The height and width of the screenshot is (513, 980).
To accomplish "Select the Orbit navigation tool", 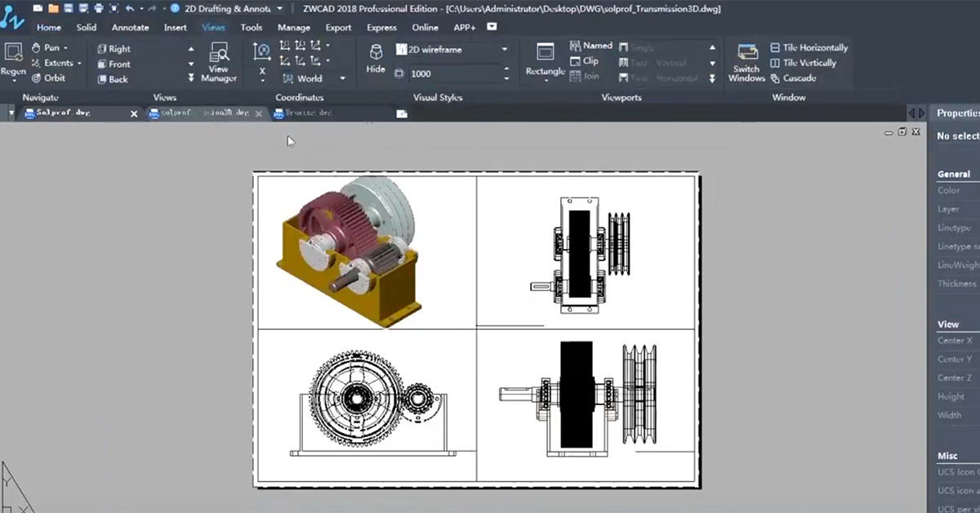I will (49, 78).
